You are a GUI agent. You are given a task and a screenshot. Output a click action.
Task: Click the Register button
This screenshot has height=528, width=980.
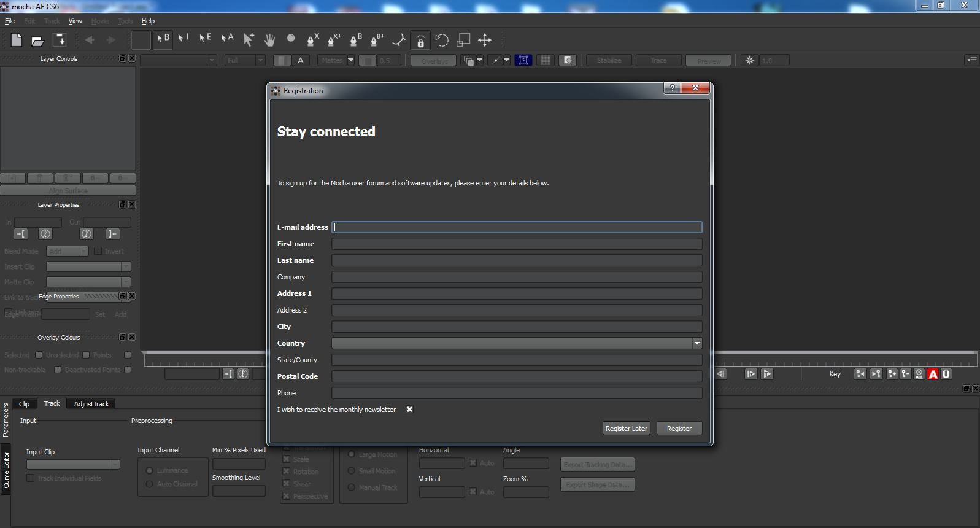(x=679, y=429)
